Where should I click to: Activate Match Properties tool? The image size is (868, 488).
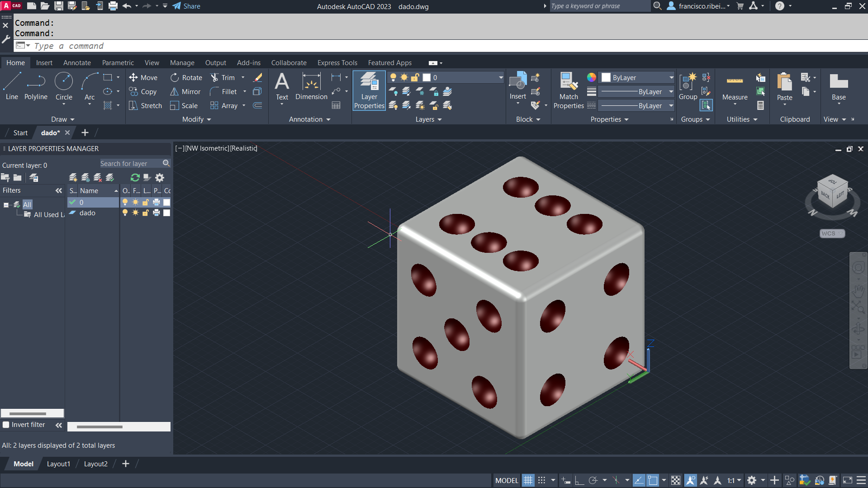569,90
